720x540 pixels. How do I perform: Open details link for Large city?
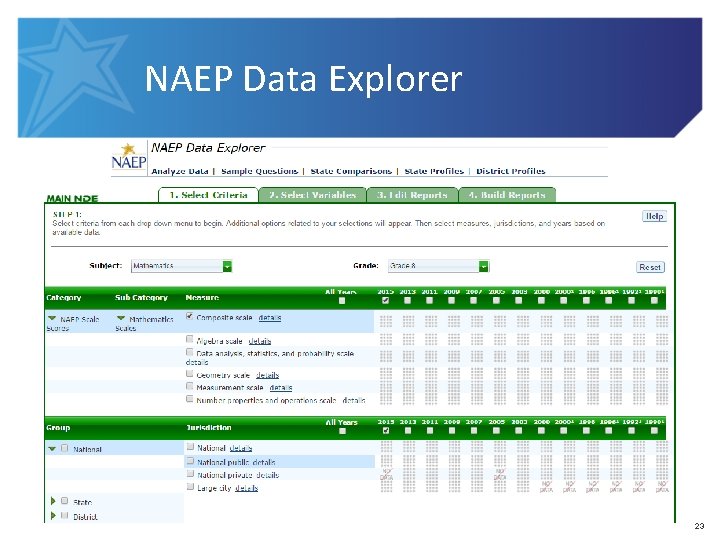(x=246, y=488)
